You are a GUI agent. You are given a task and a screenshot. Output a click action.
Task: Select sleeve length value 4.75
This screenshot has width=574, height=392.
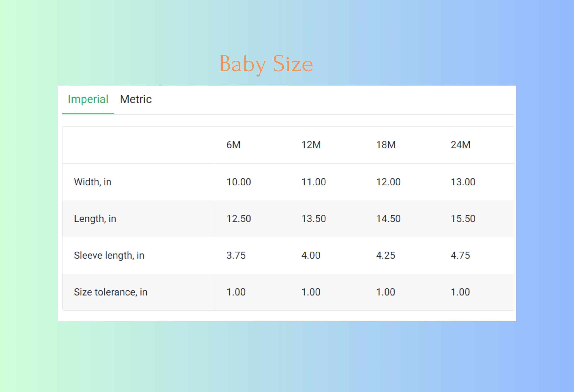(x=460, y=255)
